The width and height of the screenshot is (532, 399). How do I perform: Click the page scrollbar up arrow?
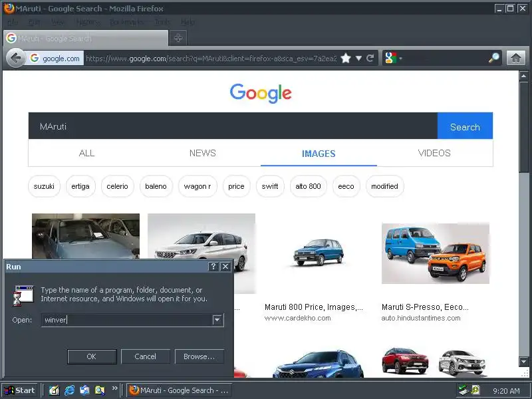click(523, 76)
